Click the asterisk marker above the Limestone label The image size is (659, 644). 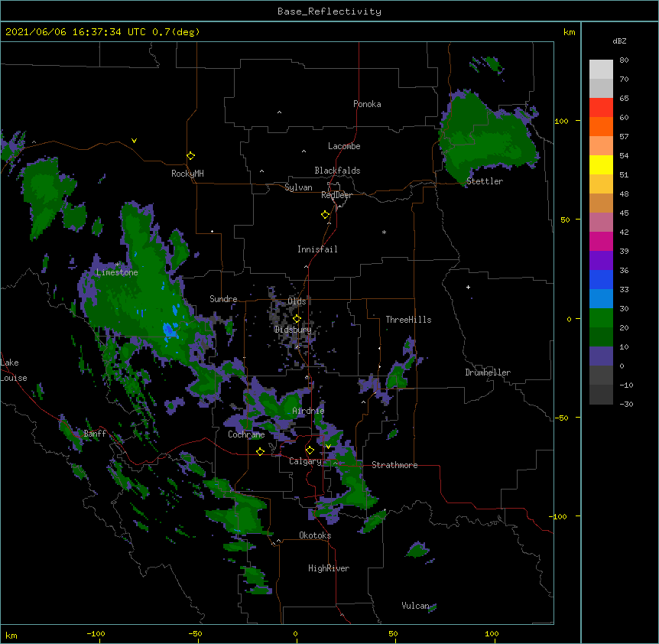point(117,265)
